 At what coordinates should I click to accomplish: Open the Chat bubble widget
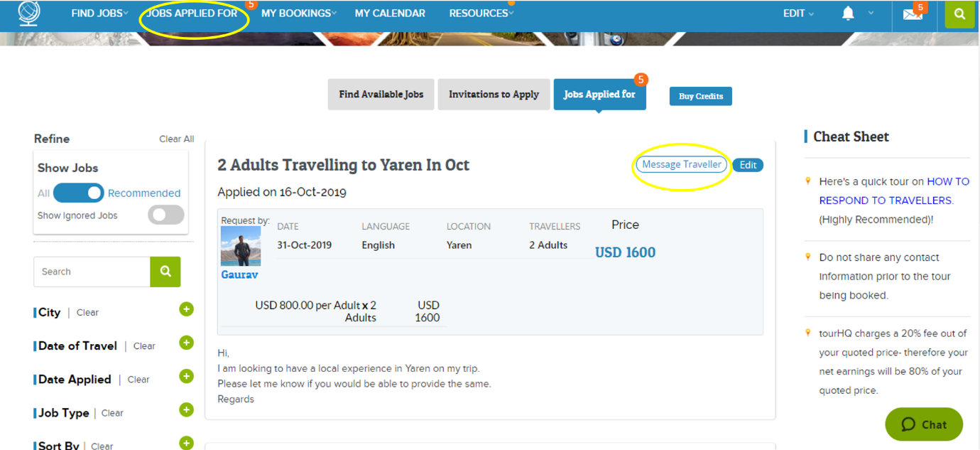[924, 424]
